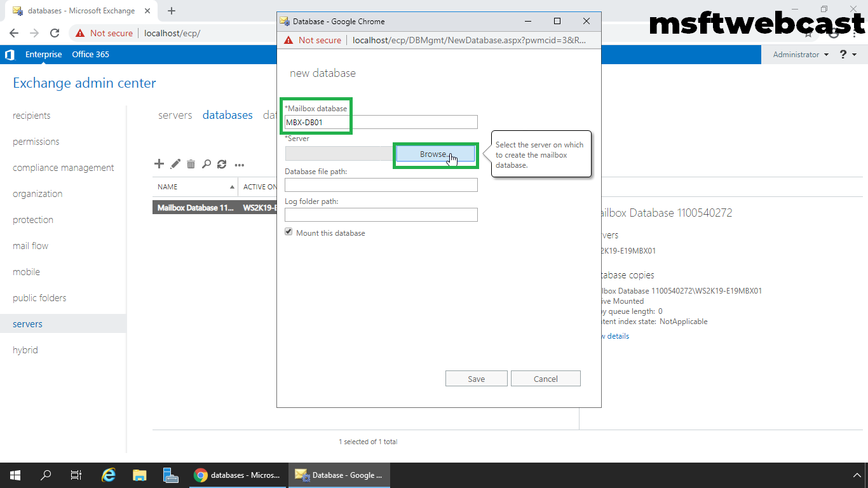Create a new database with the plus icon
868x488 pixels.
tap(159, 164)
